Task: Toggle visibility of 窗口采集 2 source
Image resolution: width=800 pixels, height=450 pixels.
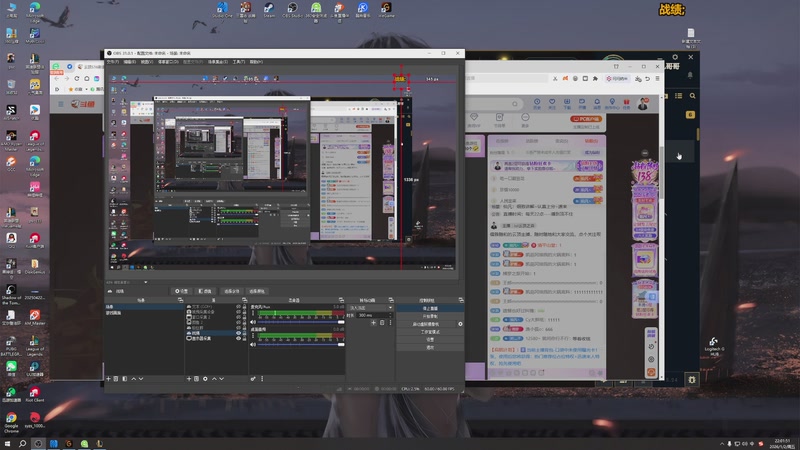Action: coord(238,317)
